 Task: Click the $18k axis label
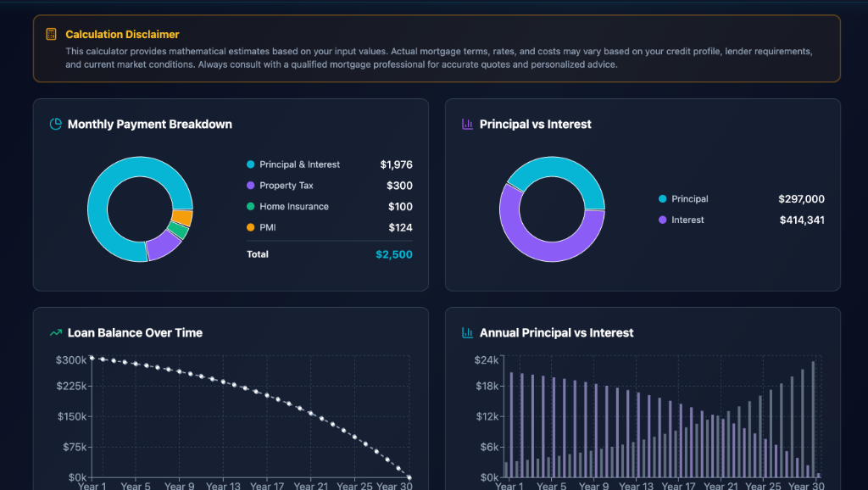pyautogui.click(x=487, y=386)
